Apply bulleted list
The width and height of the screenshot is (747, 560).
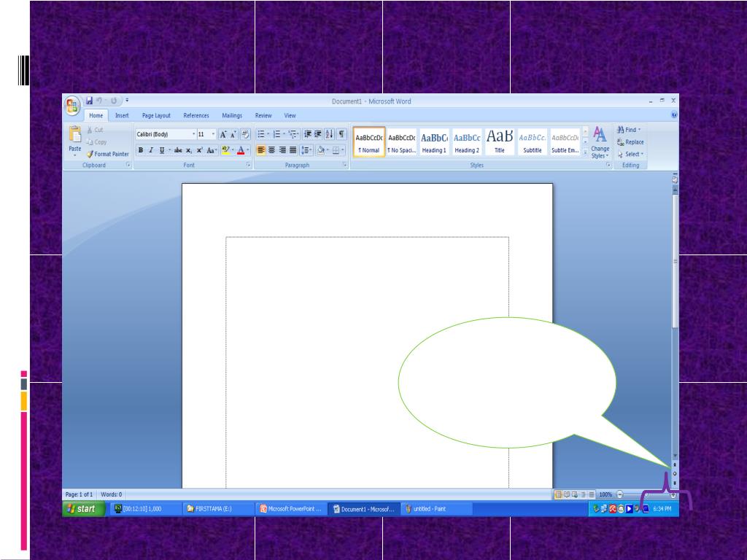(261, 134)
